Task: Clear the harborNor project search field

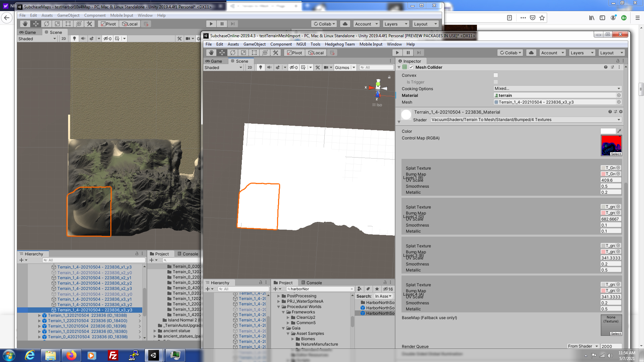Action: click(x=352, y=289)
